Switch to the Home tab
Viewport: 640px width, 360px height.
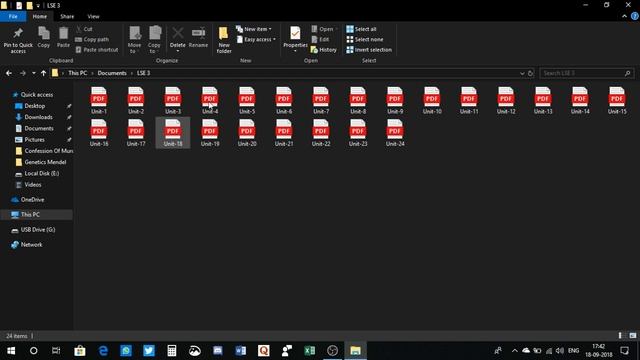(40, 16)
